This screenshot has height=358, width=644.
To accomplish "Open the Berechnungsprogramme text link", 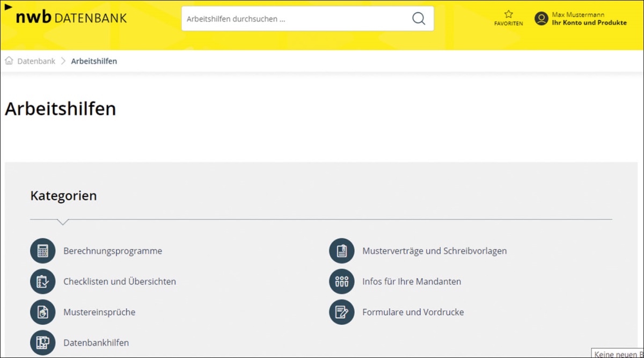I will 113,251.
